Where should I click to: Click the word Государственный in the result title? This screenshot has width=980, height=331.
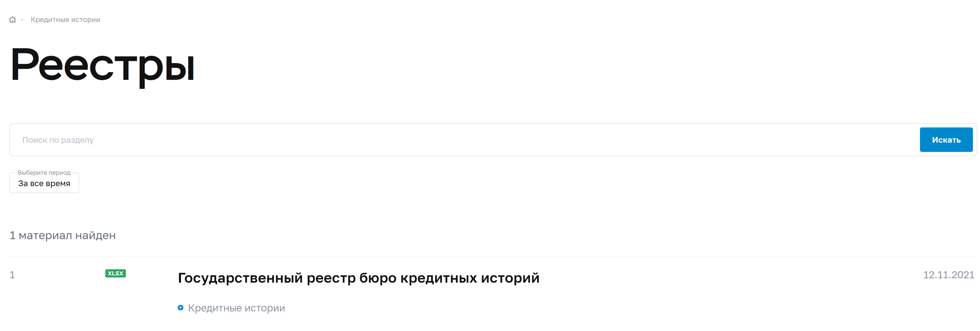coord(240,278)
